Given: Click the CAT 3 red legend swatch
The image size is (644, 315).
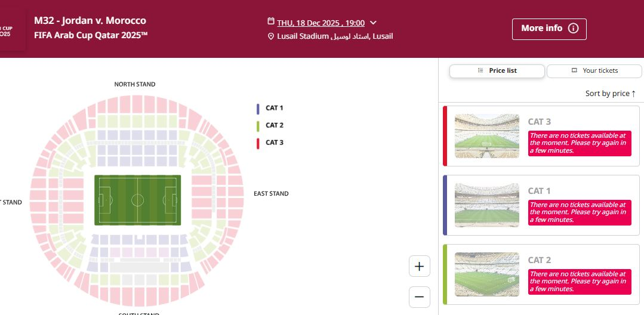Looking at the screenshot, I should (257, 143).
